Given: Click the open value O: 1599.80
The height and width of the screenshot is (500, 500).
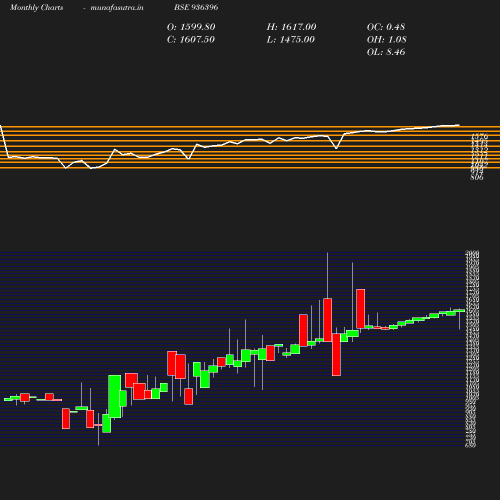Looking at the screenshot, I should tap(191, 27).
